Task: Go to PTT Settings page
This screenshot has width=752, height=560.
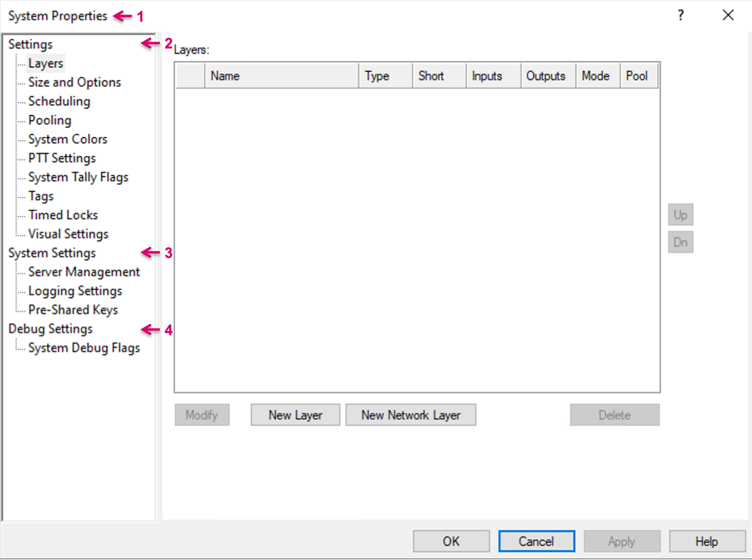Action: point(62,158)
